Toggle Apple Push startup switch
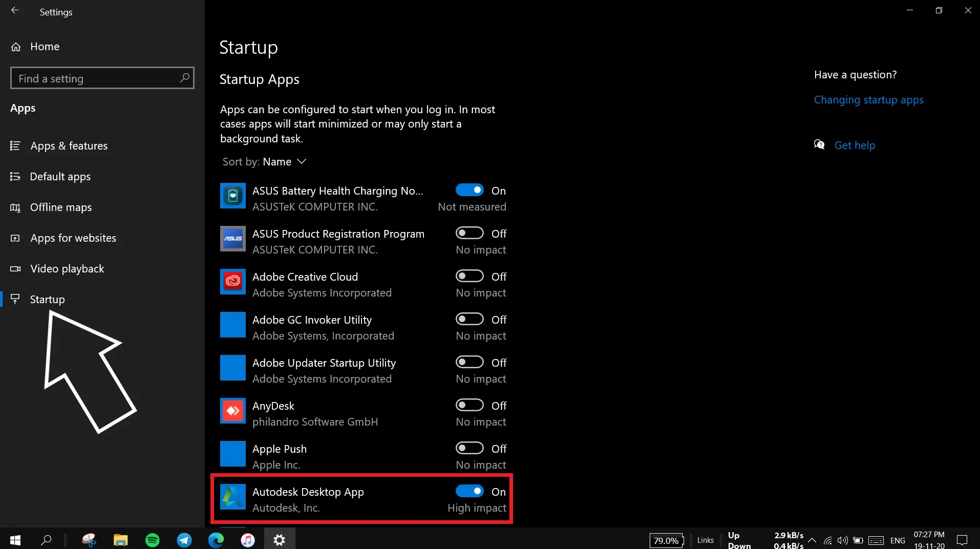 470,448
